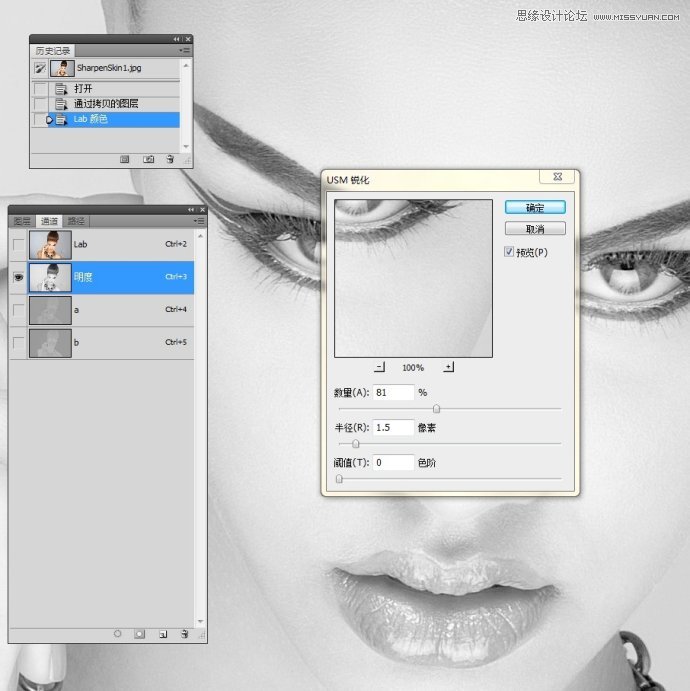Click 半径(R) value field

point(393,427)
